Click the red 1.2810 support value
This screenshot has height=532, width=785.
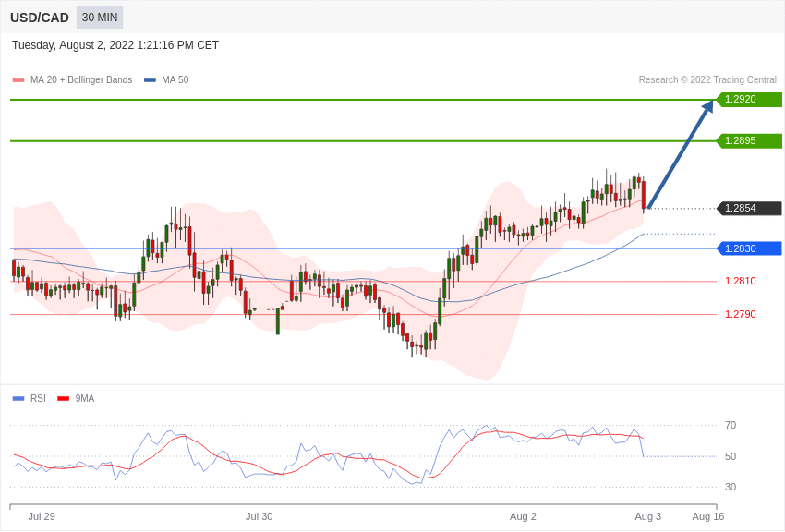741,282
